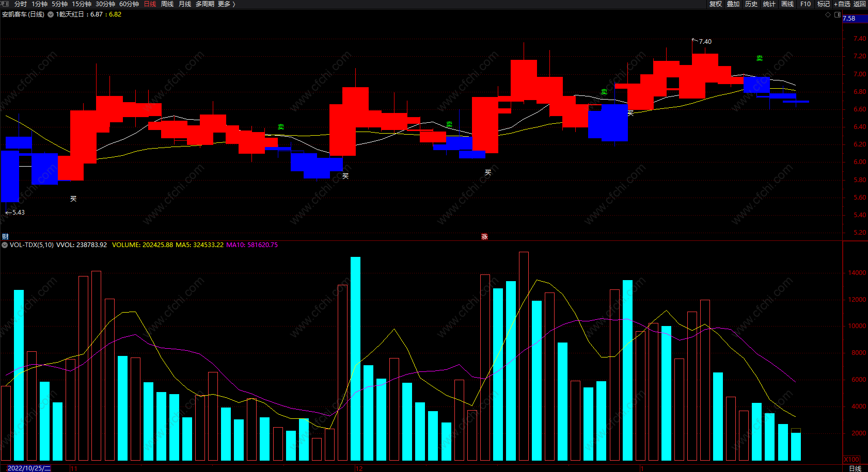Expand the 更多 more periods menu
Screen dimensions: 868x472
tap(226, 4)
